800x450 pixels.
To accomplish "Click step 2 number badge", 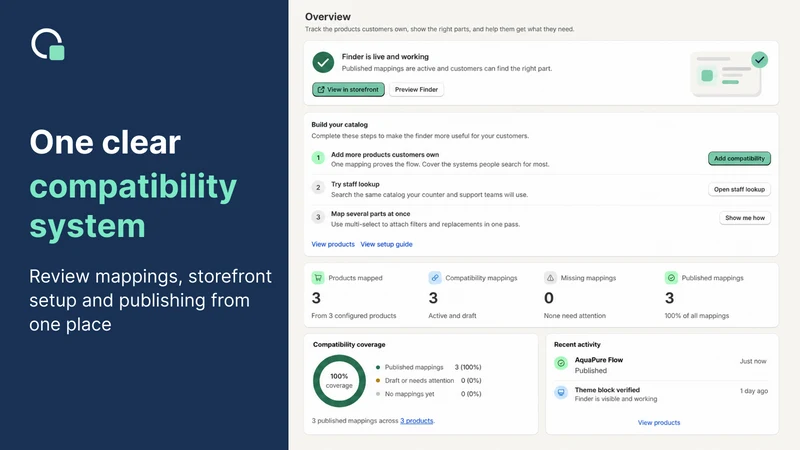I will coord(318,187).
